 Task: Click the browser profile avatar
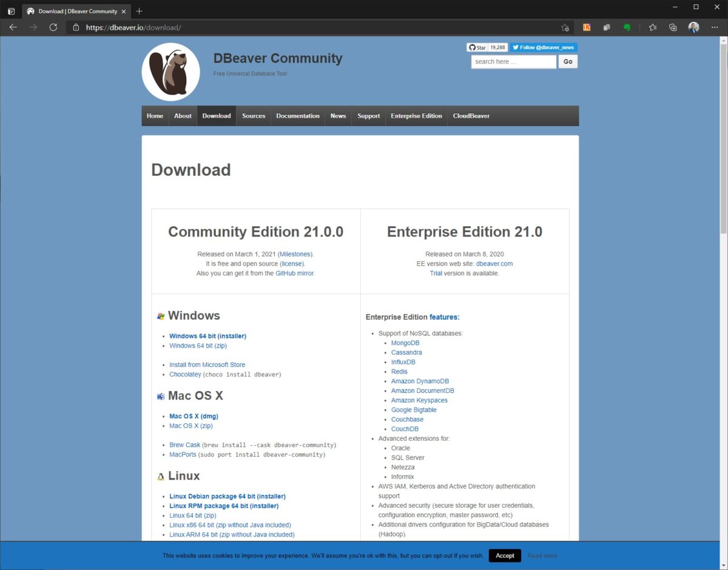(693, 27)
